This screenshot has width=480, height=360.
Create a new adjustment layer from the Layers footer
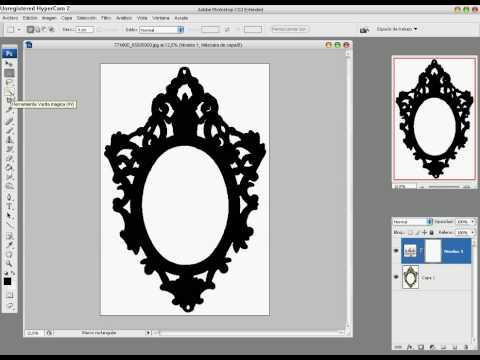tap(432, 347)
